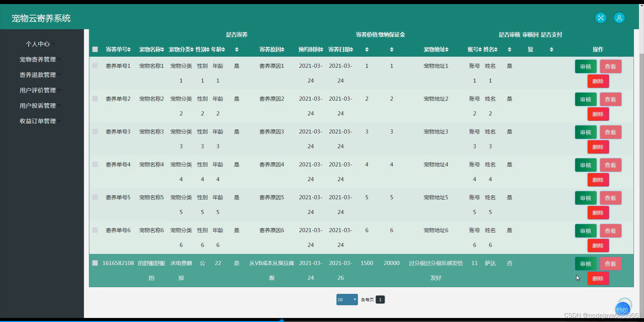Click 审核 button for 寄养单号5
The height and width of the screenshot is (322, 644).
[586, 198]
